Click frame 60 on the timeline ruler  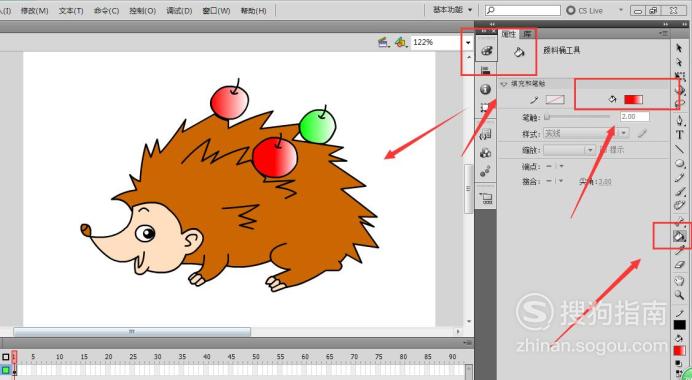pyautogui.click(x=305, y=357)
